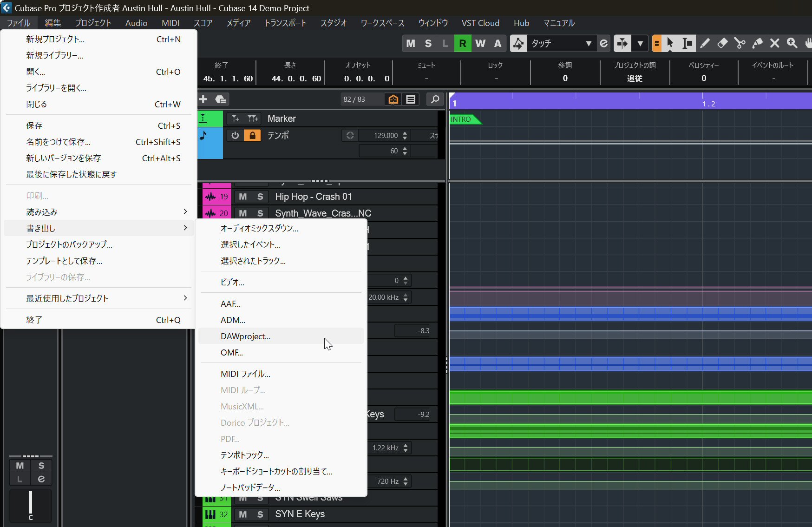The width and height of the screenshot is (812, 527).
Task: Toggle global Solo S in toolbar
Action: click(x=428, y=44)
